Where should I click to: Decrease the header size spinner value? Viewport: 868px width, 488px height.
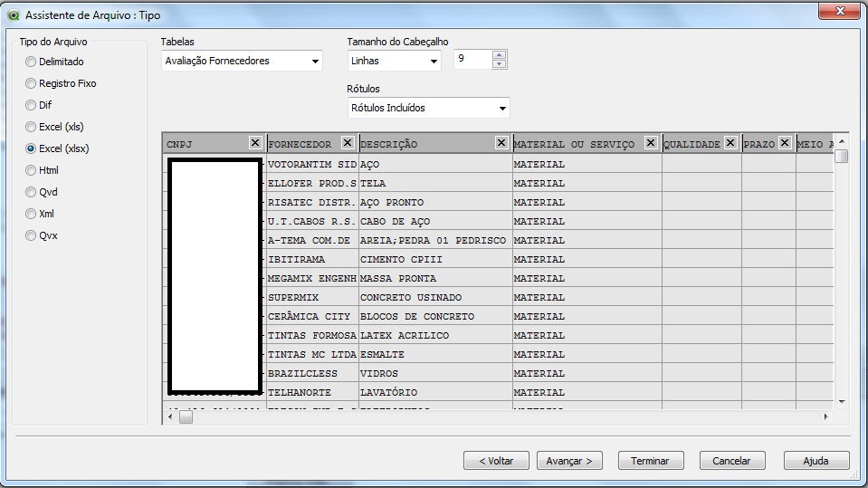click(x=500, y=64)
